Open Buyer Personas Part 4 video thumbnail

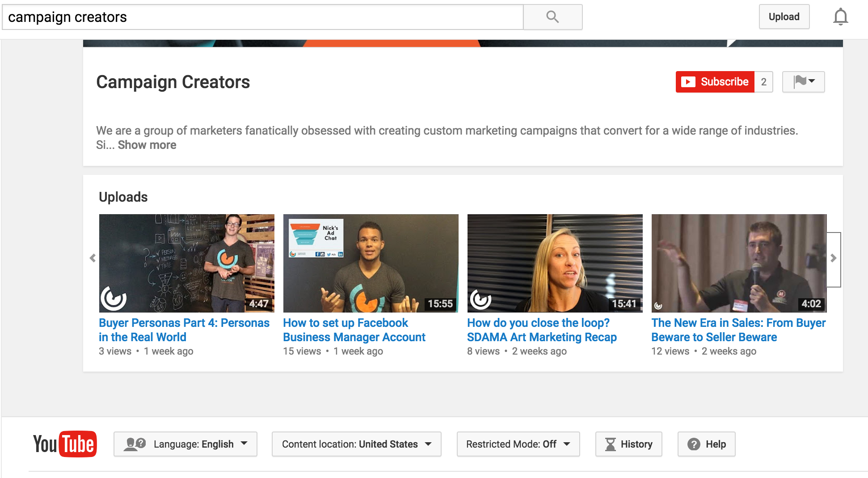(186, 263)
